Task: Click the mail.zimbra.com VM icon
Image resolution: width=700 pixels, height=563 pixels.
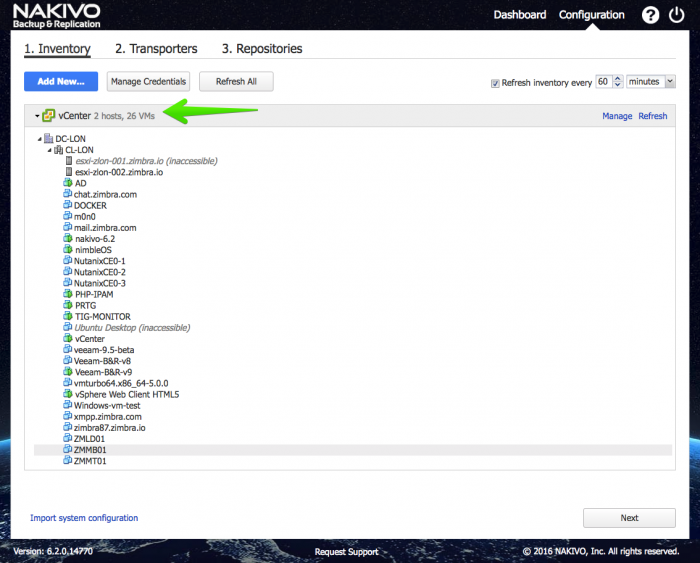Action: point(67,227)
